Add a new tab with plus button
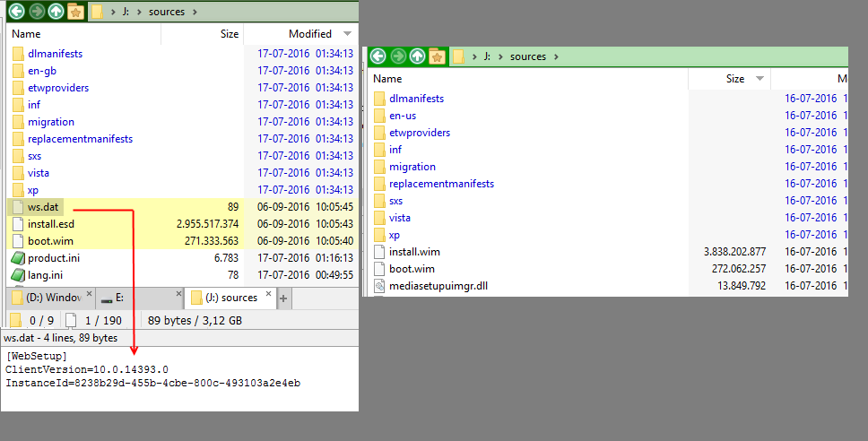868x441 pixels. [x=283, y=298]
